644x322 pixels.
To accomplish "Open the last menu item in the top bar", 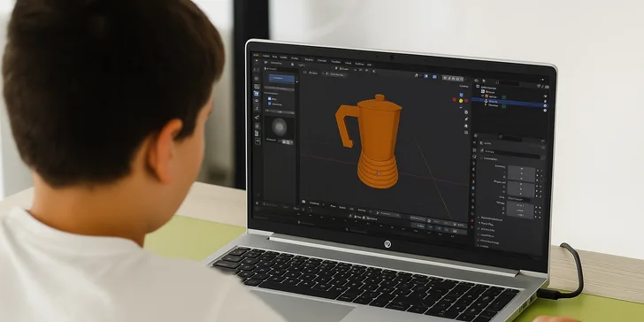I will pyautogui.click(x=369, y=65).
